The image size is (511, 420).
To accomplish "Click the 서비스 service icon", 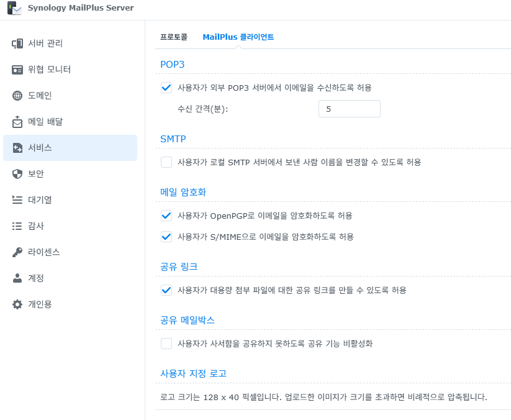I will coord(17,148).
